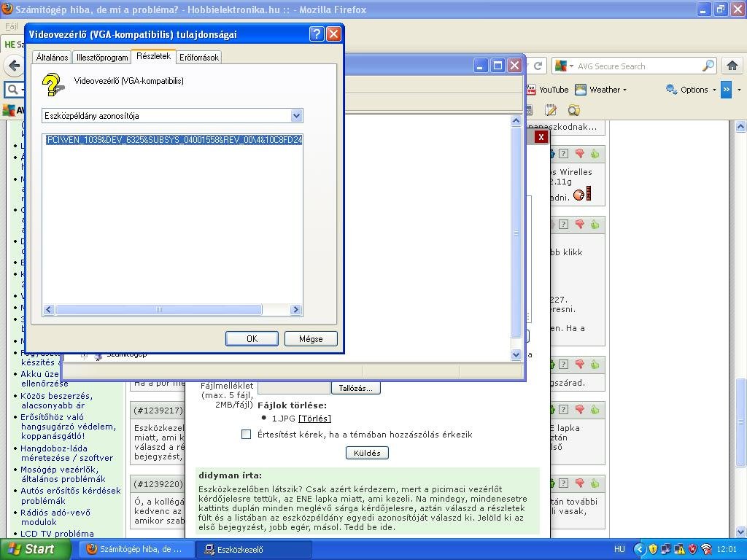Reload the page in Firefox
This screenshot has height=560, width=747.
tap(538, 66)
